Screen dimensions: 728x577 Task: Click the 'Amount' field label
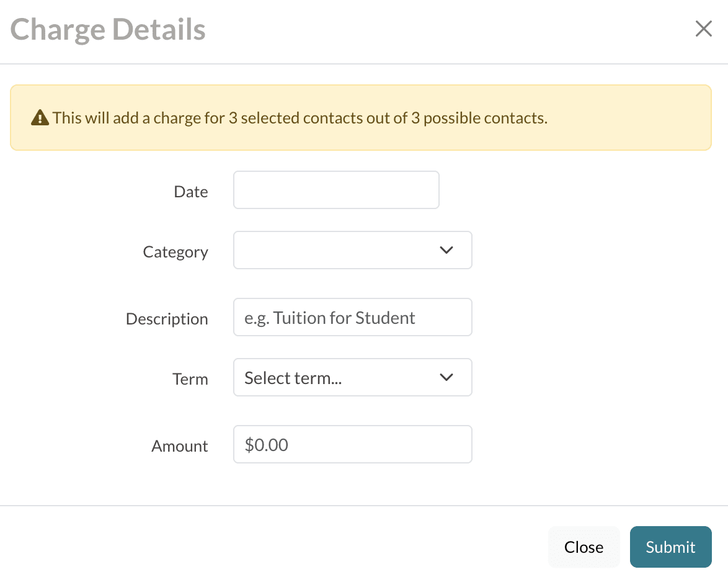180,446
